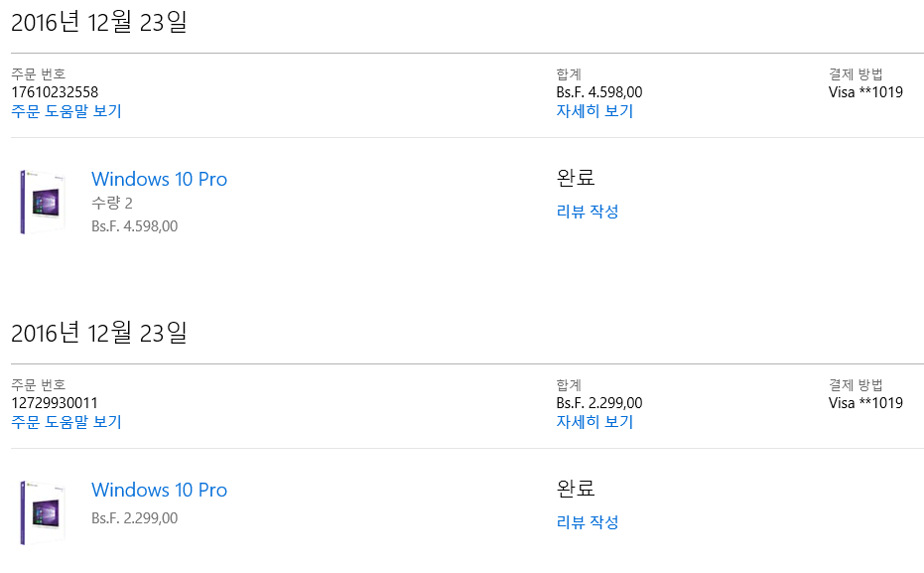The image size is (924, 573).
Task: Click item price Bs.F. 2.299,00 below Windows 10 Pro
Action: pos(135,518)
